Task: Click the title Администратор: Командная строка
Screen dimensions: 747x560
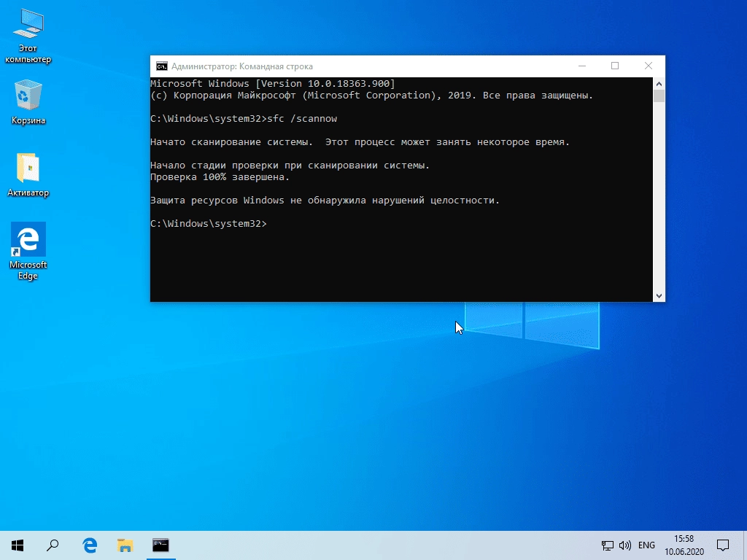Action: pyautogui.click(x=242, y=66)
